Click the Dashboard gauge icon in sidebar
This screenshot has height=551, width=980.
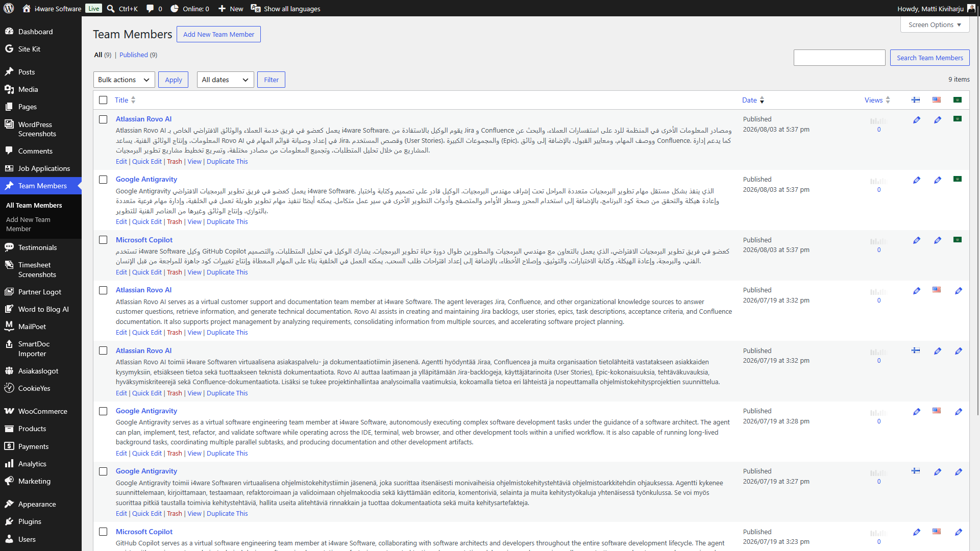[x=9, y=32]
